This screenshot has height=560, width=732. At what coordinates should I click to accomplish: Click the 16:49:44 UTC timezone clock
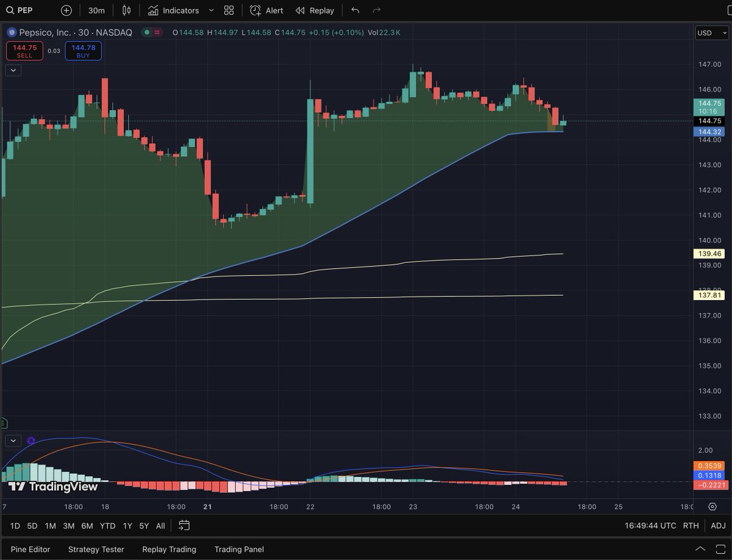click(x=650, y=525)
